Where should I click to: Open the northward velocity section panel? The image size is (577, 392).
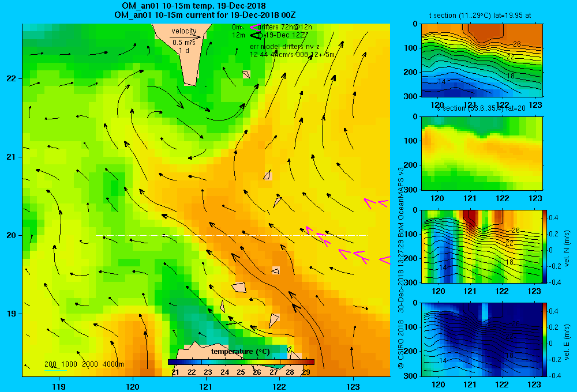point(482,246)
